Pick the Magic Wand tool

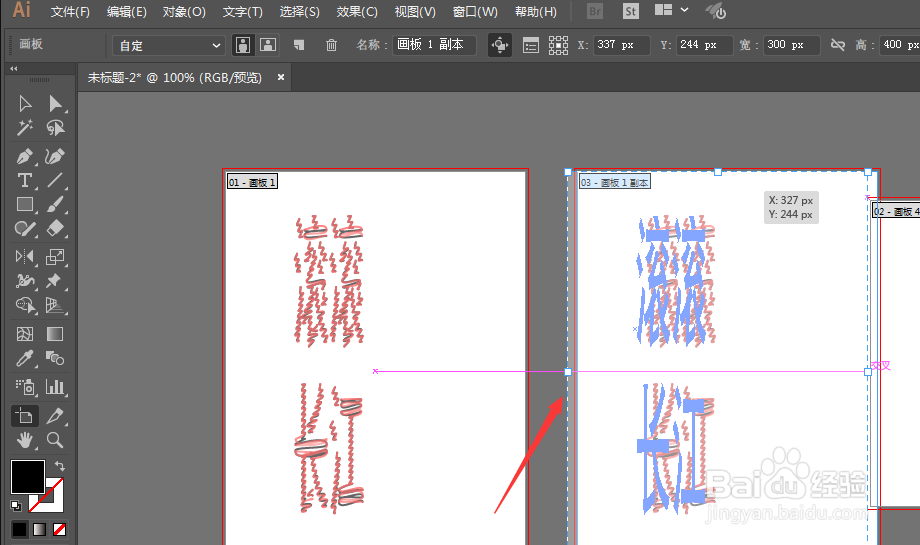(25, 127)
